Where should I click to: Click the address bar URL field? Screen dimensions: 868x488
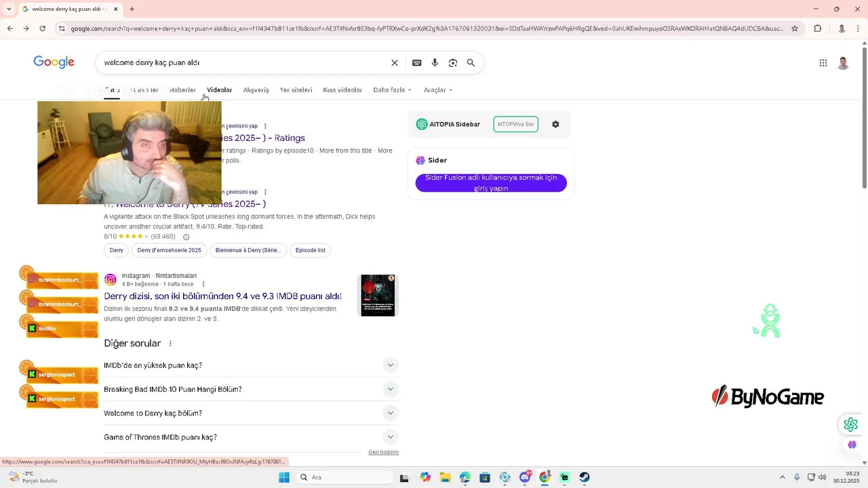(427, 28)
